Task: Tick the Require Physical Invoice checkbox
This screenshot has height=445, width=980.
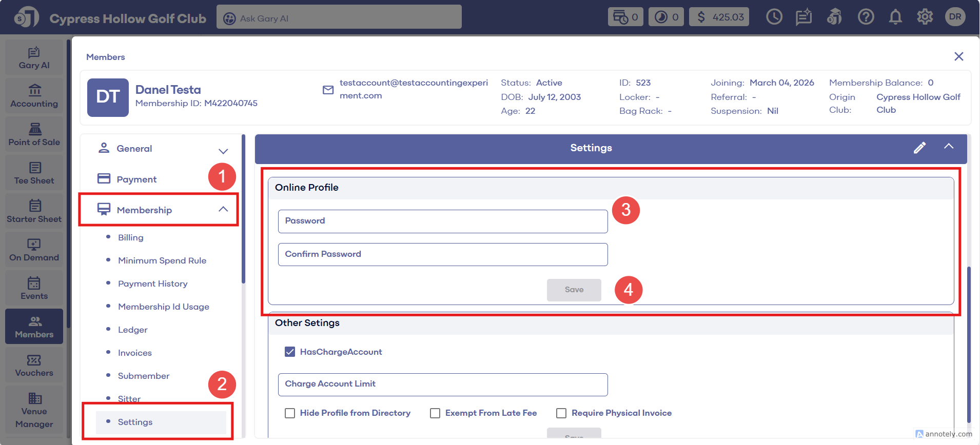Action: (561, 413)
